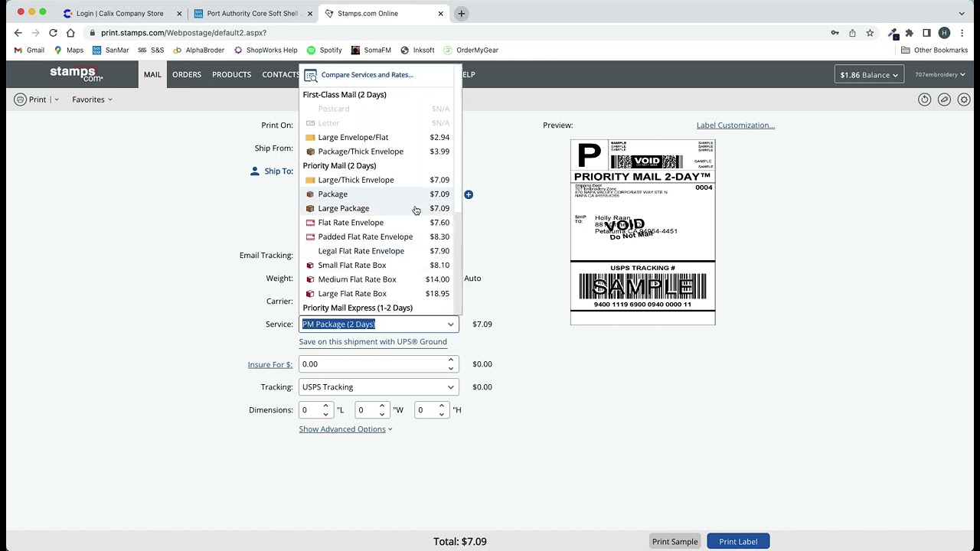Viewport: 980px width, 551px height.
Task: Click the browser home icon
Action: coord(70,33)
